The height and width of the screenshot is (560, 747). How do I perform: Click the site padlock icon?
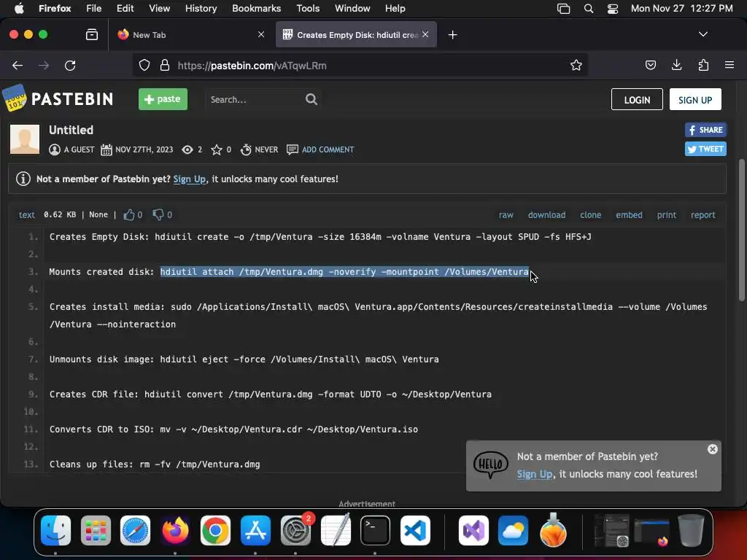pyautogui.click(x=165, y=65)
